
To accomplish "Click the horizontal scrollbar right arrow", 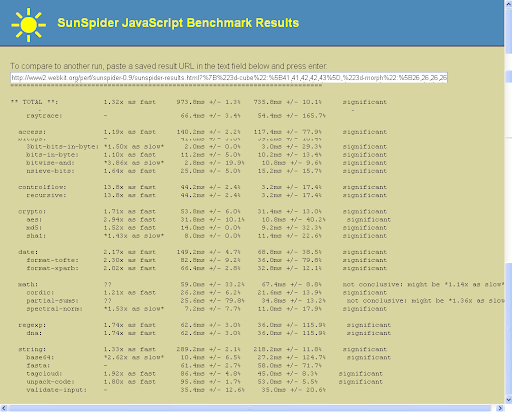I will pos(500,408).
